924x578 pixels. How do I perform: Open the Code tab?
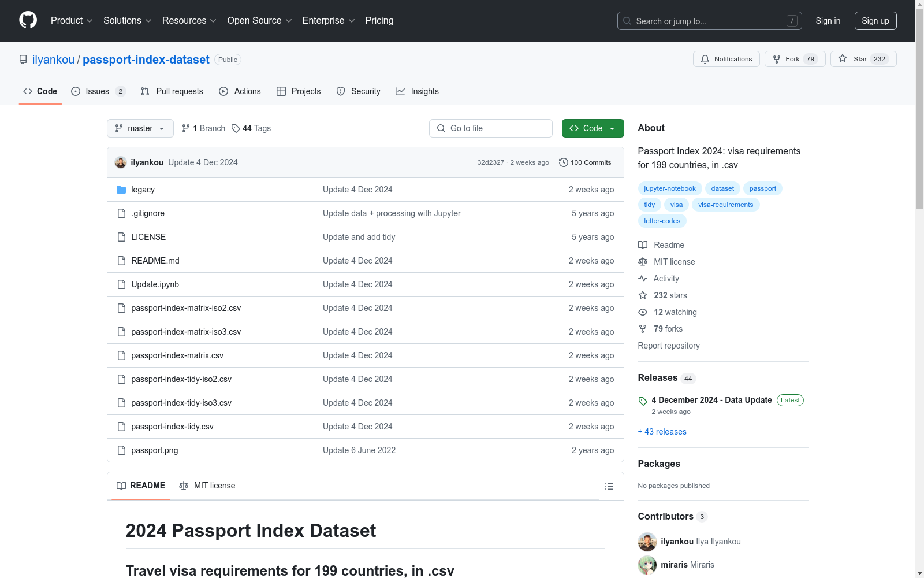(40, 91)
